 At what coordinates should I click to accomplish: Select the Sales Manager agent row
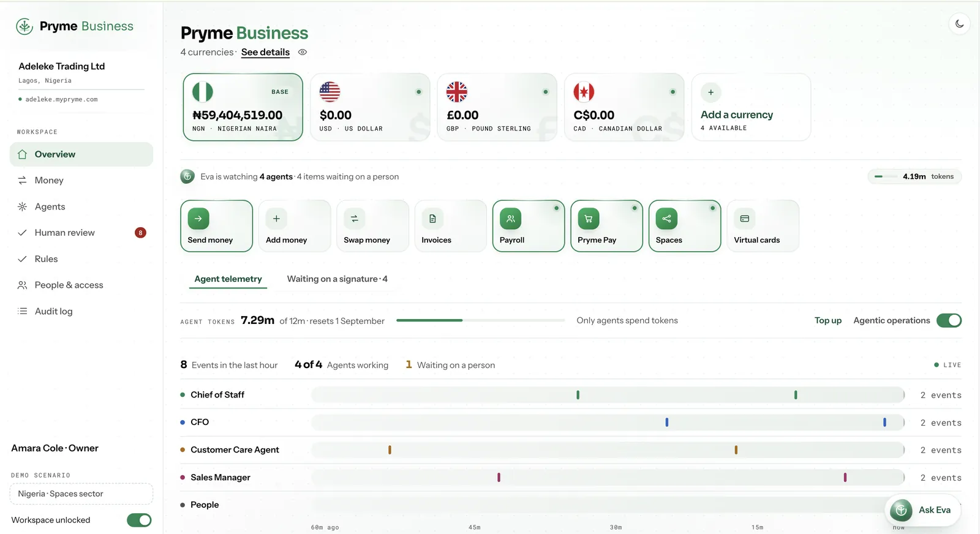coord(571,478)
